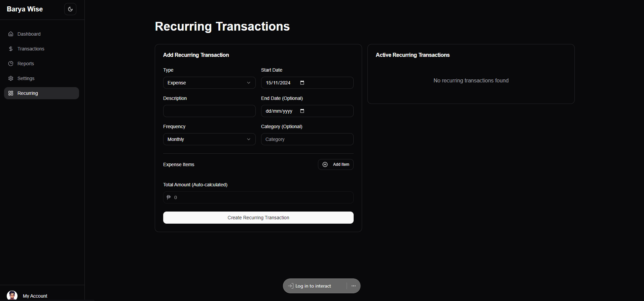The image size is (644, 301).
Task: Click the Settings gear icon
Action: [11, 78]
